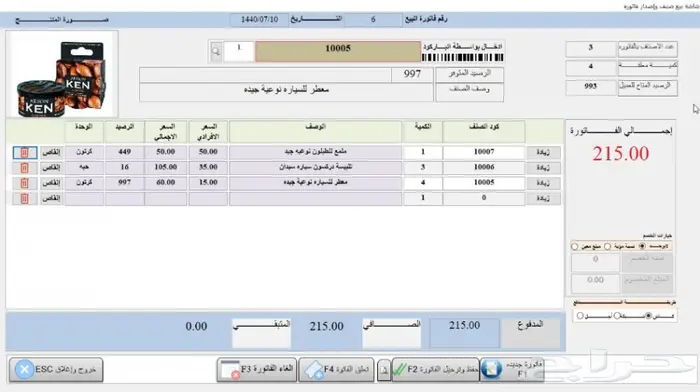Click discount percentage field showing 0

pos(595,263)
